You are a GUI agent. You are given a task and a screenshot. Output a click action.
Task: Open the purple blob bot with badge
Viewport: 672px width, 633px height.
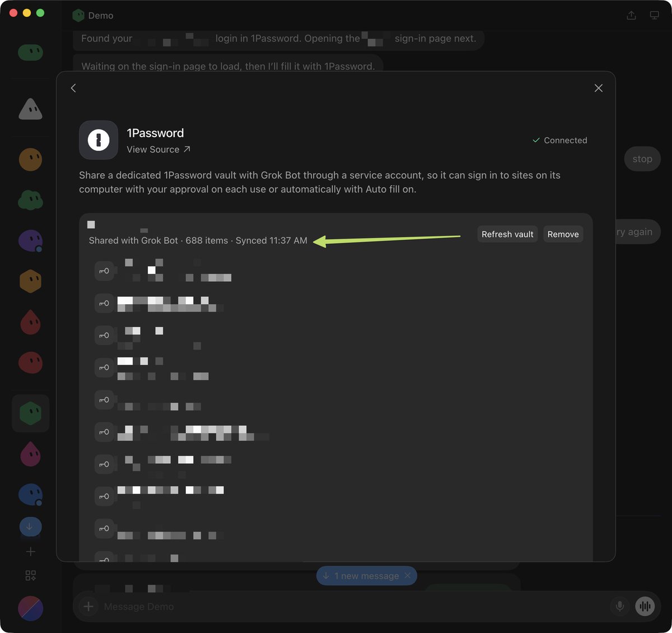click(x=30, y=241)
